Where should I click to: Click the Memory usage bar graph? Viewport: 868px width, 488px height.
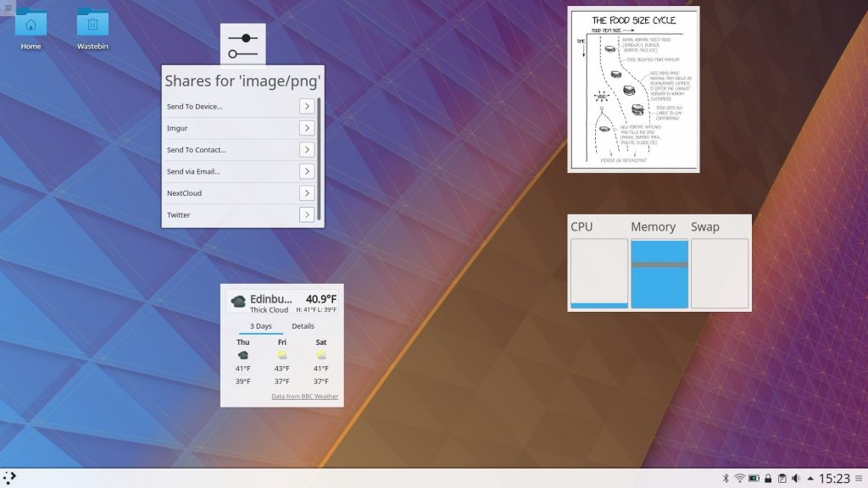659,274
